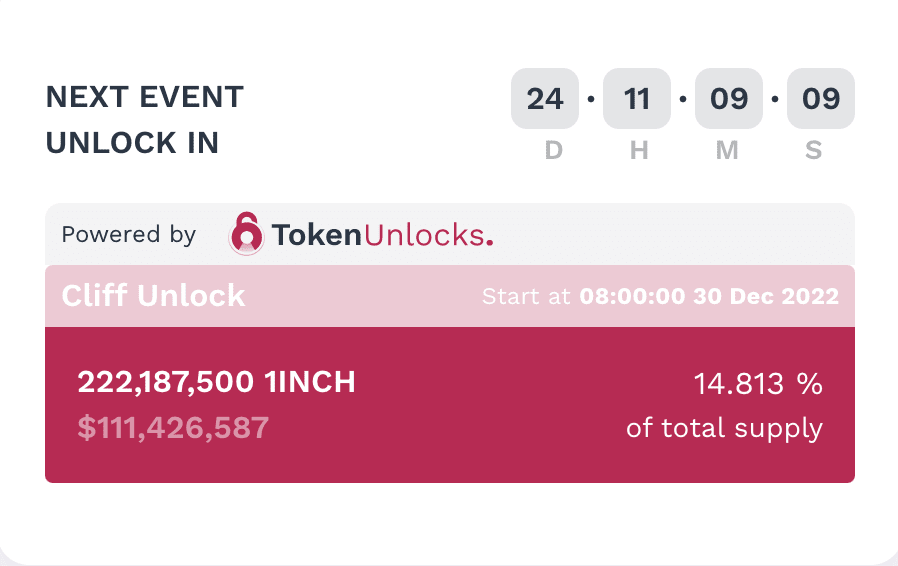Click the 'NEXT EVENT UNLOCK IN' heading

pyautogui.click(x=145, y=120)
